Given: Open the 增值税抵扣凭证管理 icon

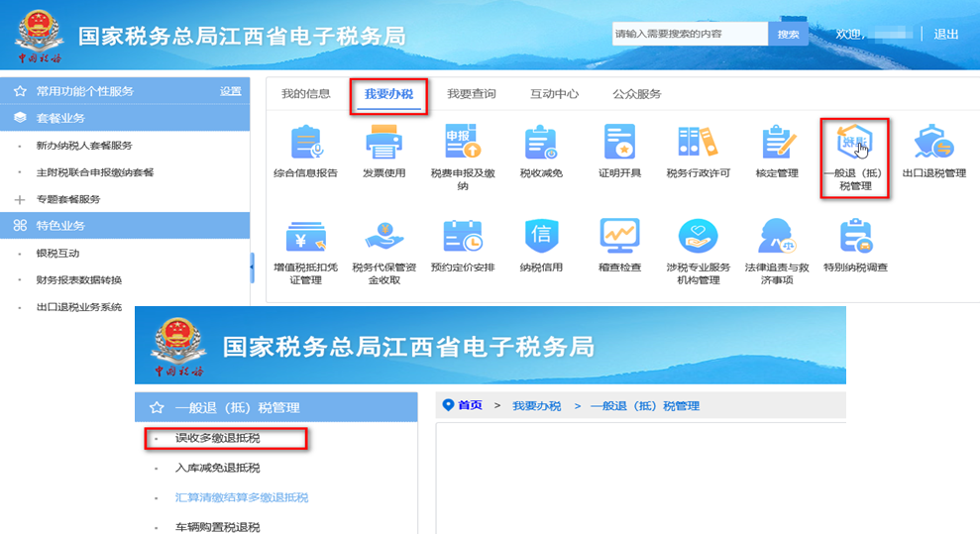Looking at the screenshot, I should pos(305,237).
